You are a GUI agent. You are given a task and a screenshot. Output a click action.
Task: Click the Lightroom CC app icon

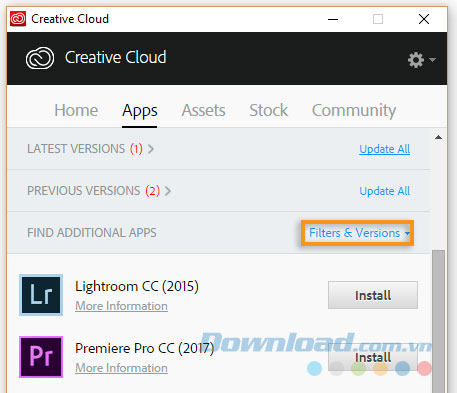tap(41, 295)
